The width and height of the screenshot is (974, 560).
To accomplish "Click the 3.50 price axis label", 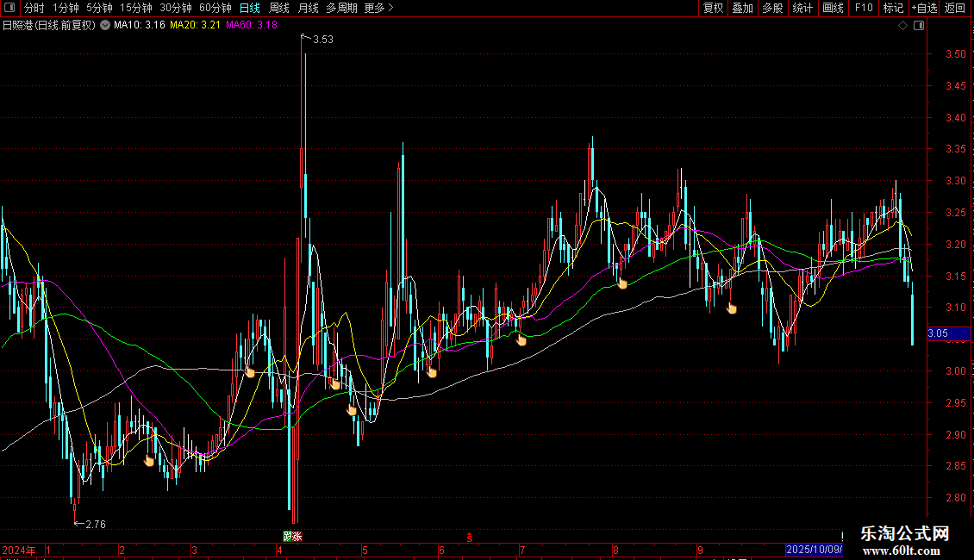I will click(x=955, y=54).
